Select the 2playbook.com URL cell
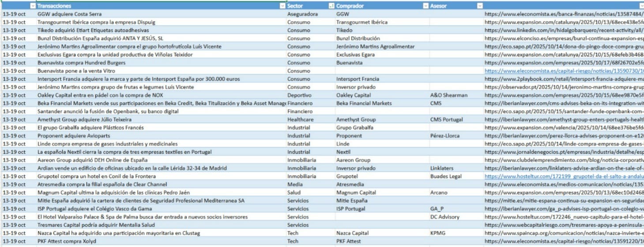 tap(564, 79)
